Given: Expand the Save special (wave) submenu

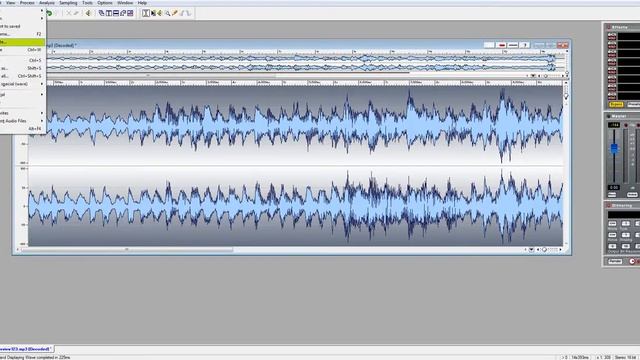Looking at the screenshot, I should click(22, 84).
